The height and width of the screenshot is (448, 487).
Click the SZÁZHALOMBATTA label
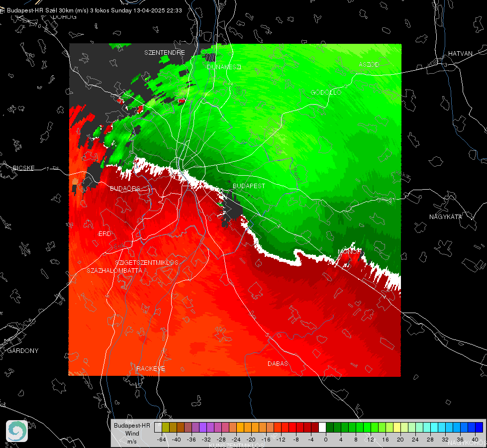(x=114, y=270)
